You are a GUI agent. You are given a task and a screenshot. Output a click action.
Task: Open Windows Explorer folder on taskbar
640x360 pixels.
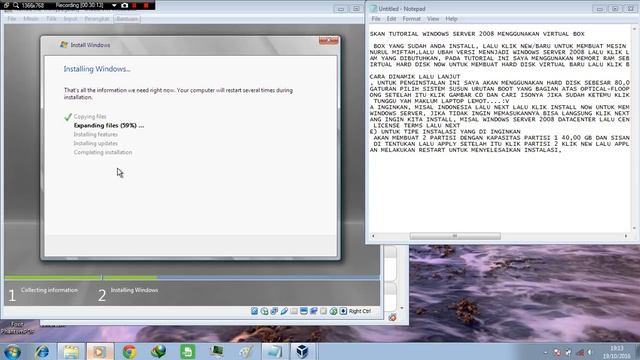71,351
